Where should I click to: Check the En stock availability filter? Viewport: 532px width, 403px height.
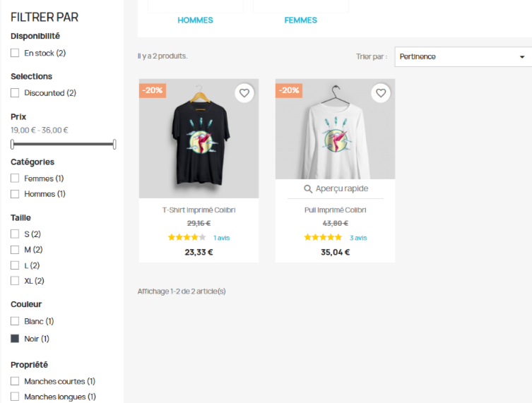pyautogui.click(x=15, y=53)
